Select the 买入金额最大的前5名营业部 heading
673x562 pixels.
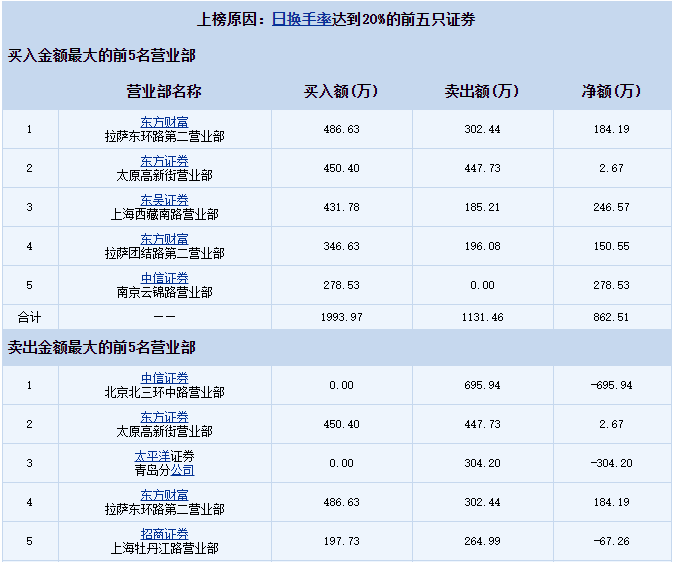click(102, 56)
